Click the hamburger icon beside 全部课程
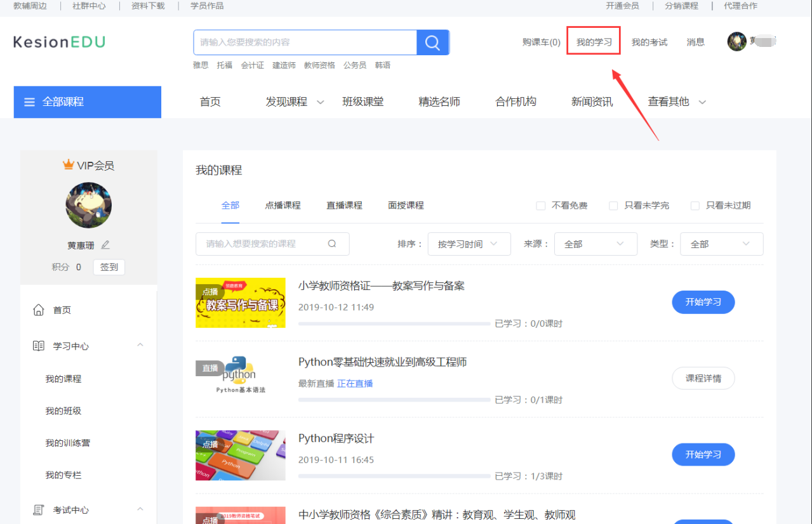Viewport: 812px width, 524px height. [x=29, y=102]
